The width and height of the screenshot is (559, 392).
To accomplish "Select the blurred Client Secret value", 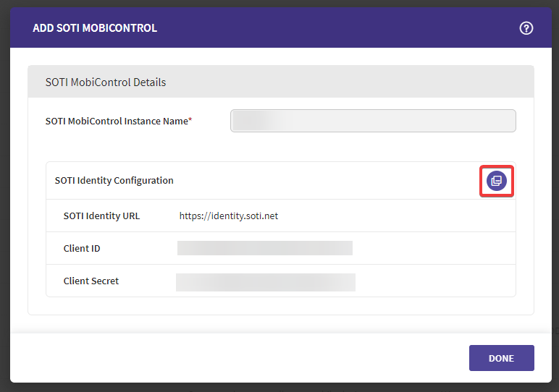I will [265, 281].
